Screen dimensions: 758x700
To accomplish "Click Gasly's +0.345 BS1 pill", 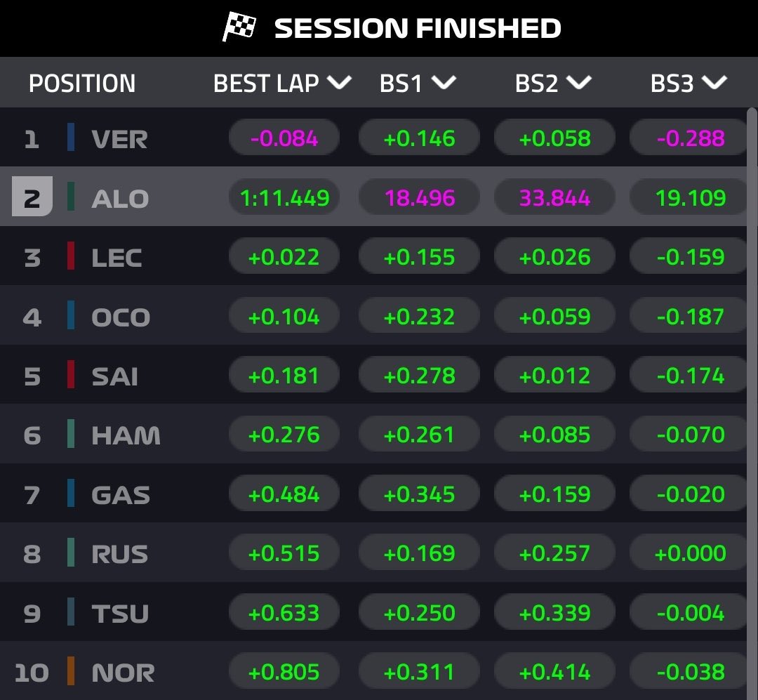I will [x=419, y=494].
